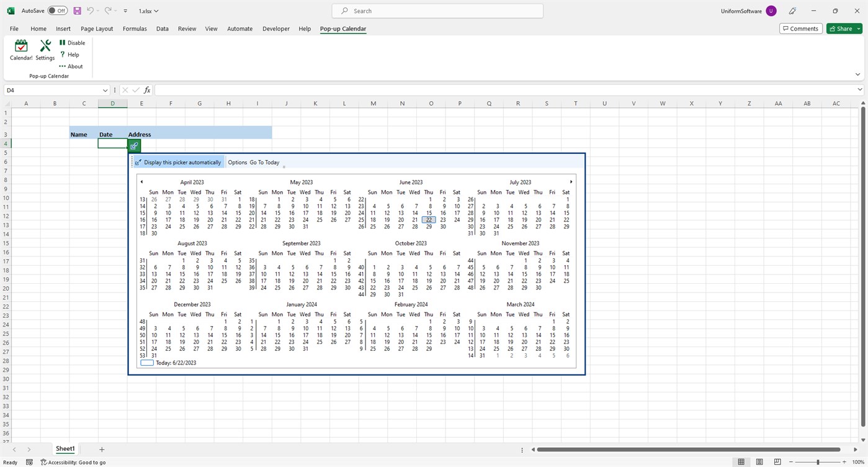Viewport: 868px width, 467px height.
Task: Click the next month arrow in the calendar
Action: pos(570,181)
